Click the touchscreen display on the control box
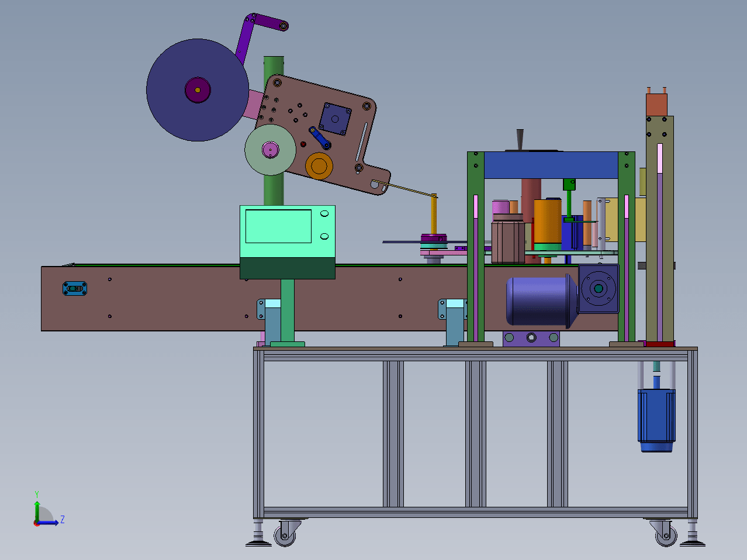The image size is (747, 560). (278, 226)
